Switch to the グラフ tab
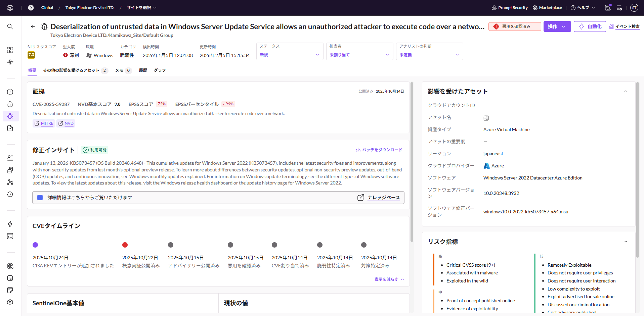The image size is (644, 316). (160, 70)
